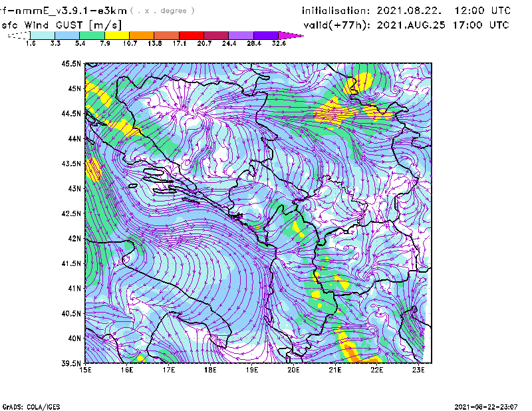Click the longitude label '21E'
Viewport: 532px width, 411px height.
click(335, 370)
